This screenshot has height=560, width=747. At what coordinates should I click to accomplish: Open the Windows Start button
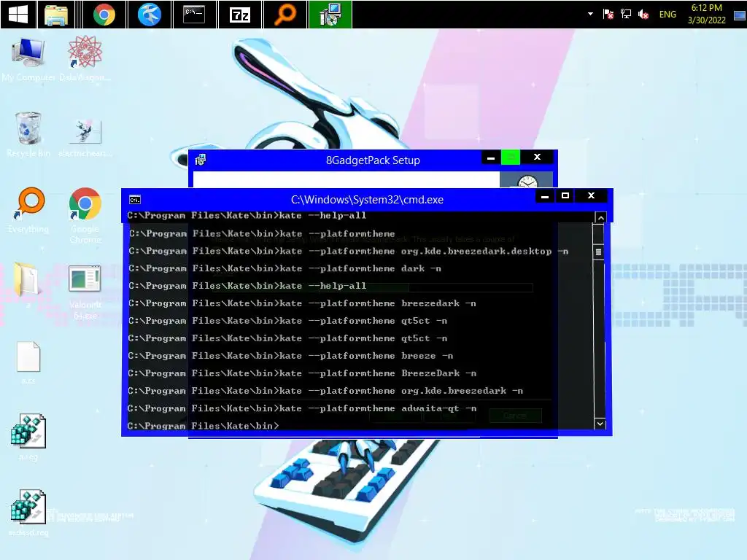pyautogui.click(x=18, y=15)
